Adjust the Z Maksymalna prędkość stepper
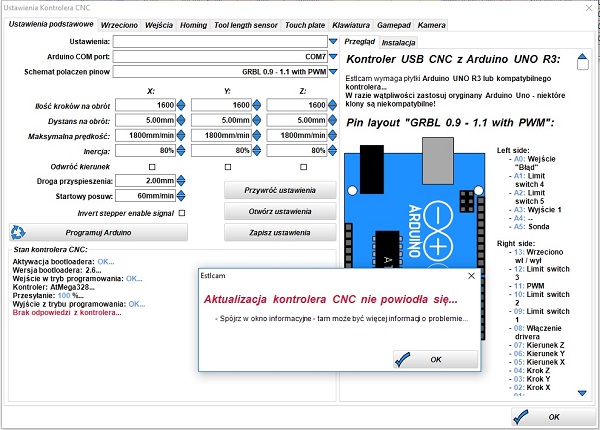This screenshot has width=600, height=430. pyautogui.click(x=333, y=135)
